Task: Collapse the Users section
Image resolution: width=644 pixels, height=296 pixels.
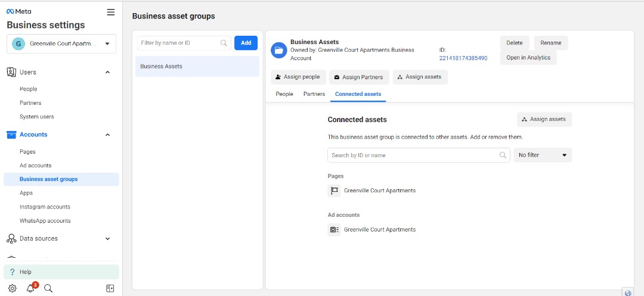Action: pos(107,72)
